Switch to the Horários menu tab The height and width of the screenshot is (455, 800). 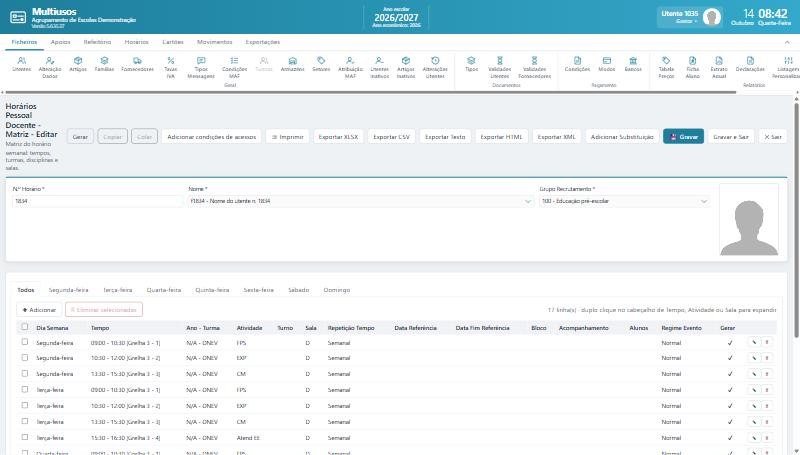point(136,42)
